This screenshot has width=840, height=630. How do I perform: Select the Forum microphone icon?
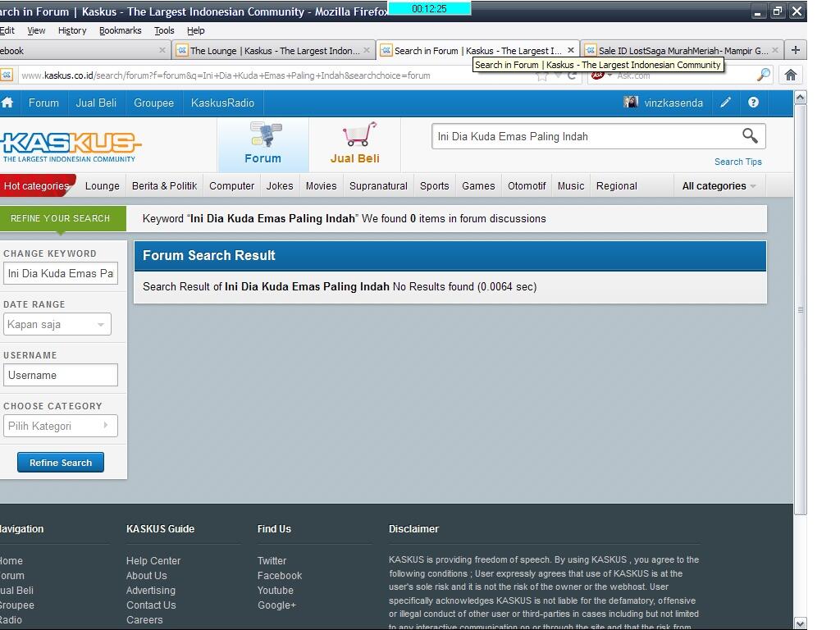pos(265,134)
